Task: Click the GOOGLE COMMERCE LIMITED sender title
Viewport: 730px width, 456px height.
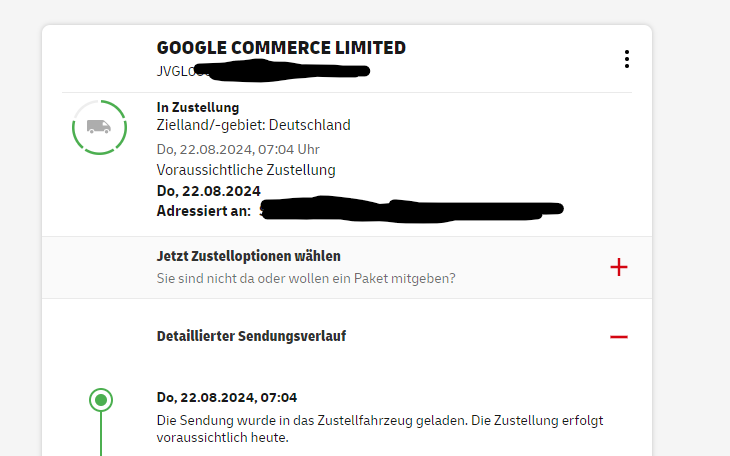Action: click(281, 48)
